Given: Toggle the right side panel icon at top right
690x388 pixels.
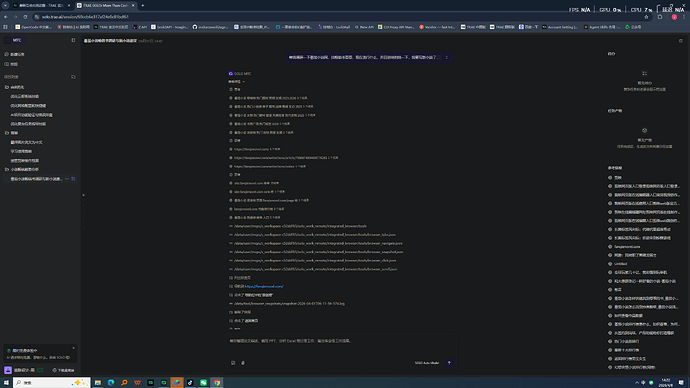Looking at the screenshot, I should (680, 40).
